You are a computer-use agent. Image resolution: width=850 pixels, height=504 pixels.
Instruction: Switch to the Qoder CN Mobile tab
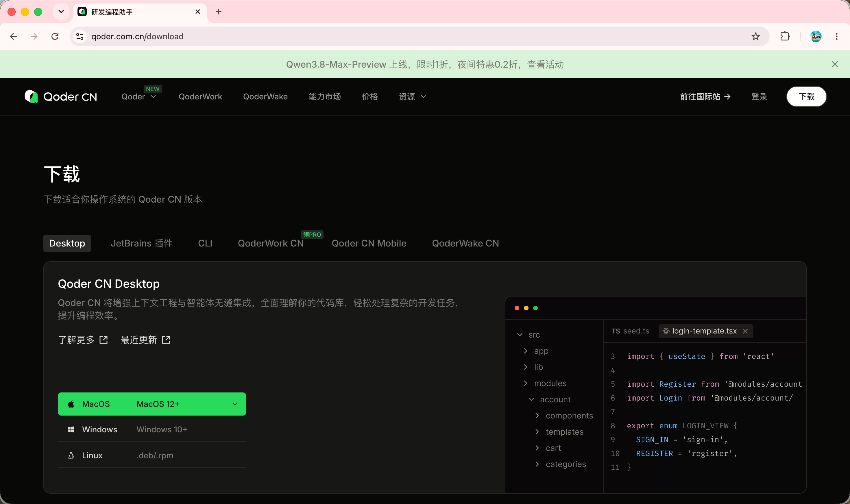(x=369, y=244)
